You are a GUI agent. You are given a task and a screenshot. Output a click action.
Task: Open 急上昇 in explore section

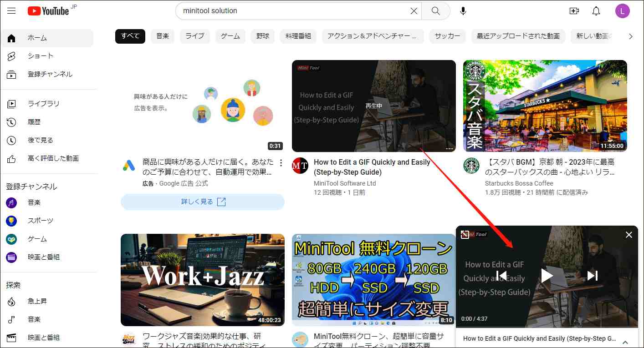click(x=47, y=301)
